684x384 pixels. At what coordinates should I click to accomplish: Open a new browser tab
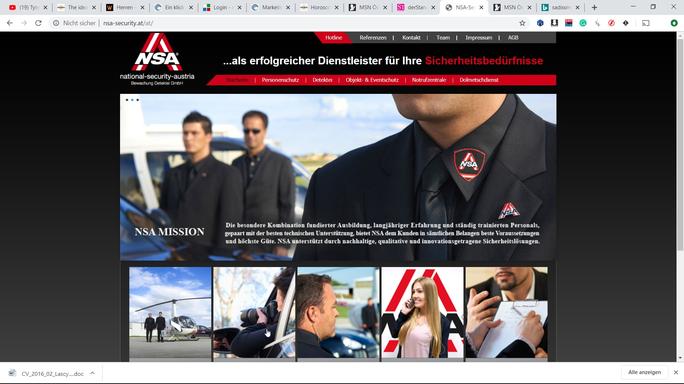click(x=594, y=7)
